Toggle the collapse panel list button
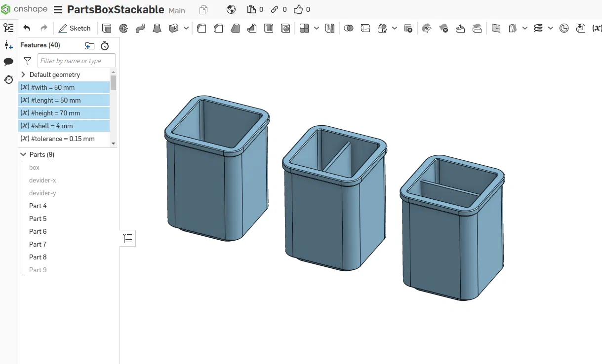Viewport: 602px width, 364px height. (128, 239)
